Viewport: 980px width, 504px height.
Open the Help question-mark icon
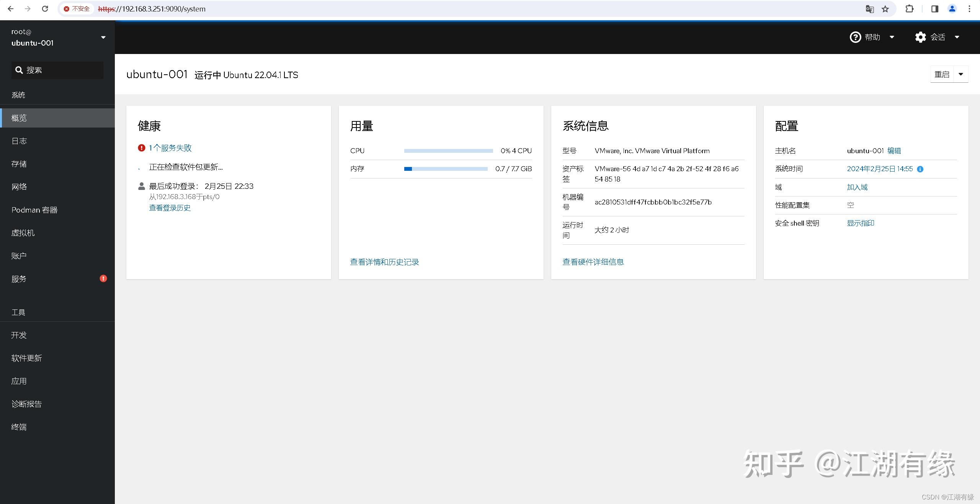tap(856, 37)
